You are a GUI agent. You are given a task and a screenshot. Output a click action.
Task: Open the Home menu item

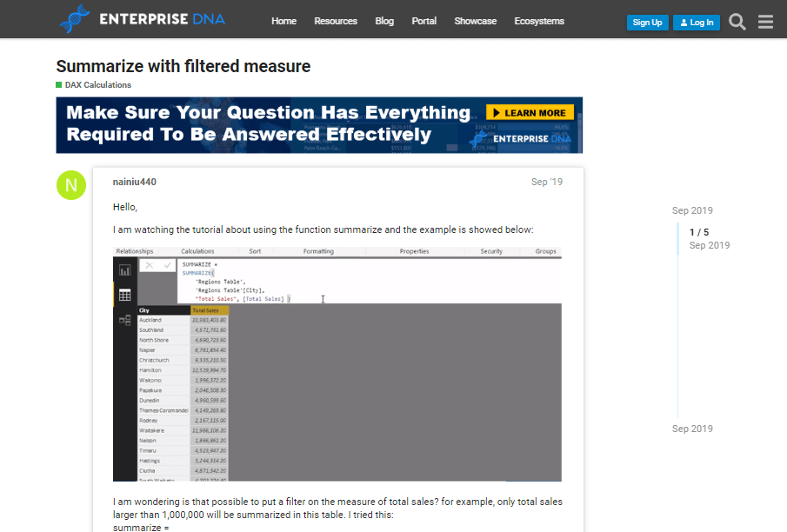click(x=284, y=21)
